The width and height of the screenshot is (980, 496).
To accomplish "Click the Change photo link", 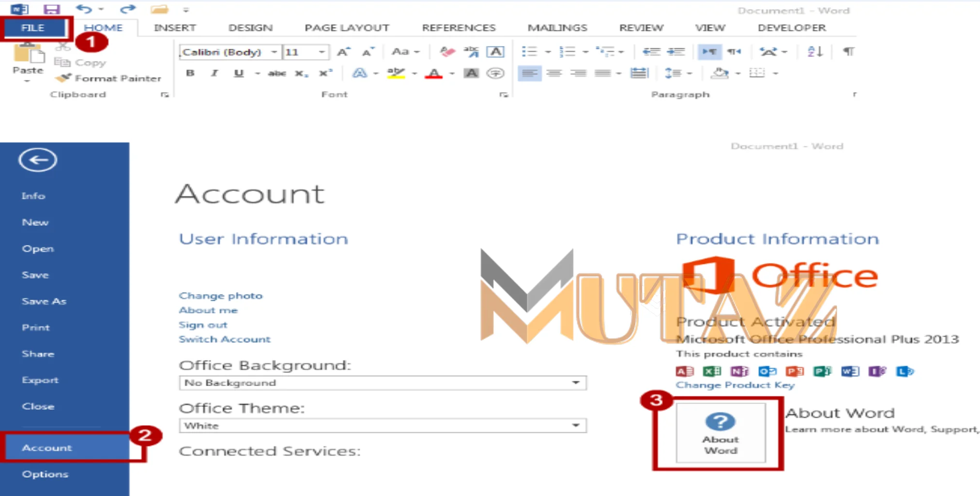I will 221,295.
